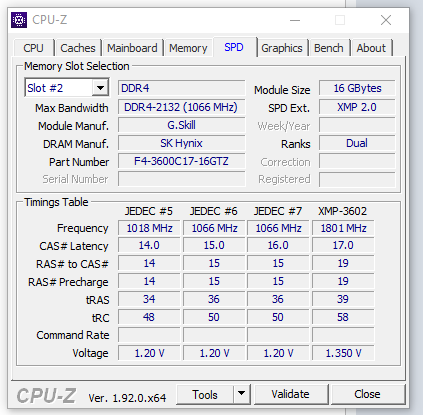Open the Caches tab
This screenshot has width=423, height=415.
click(78, 48)
